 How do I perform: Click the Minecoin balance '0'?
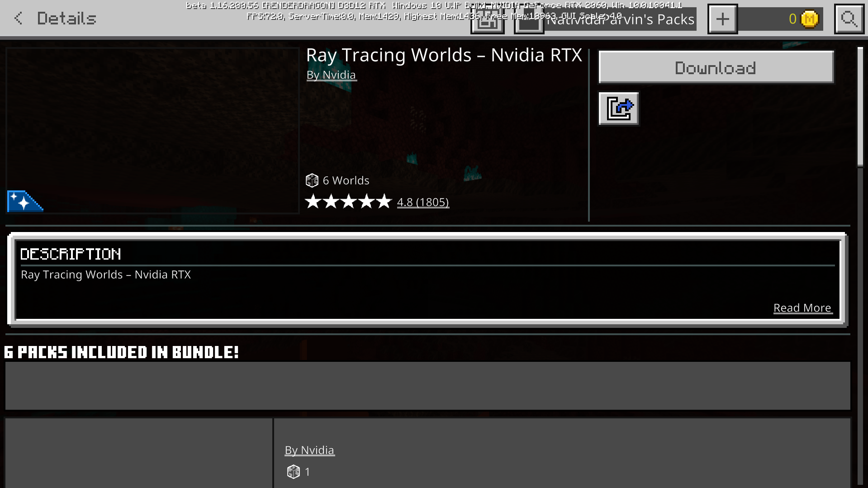click(792, 19)
